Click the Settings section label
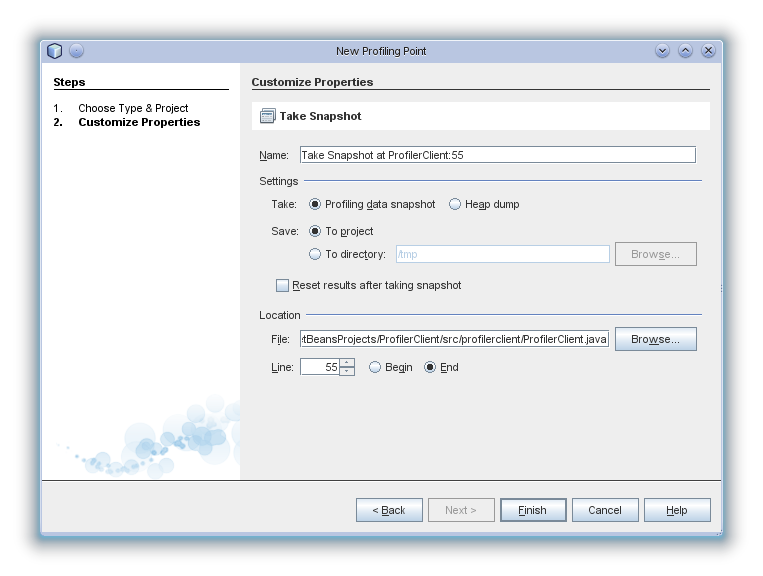 pos(278,181)
